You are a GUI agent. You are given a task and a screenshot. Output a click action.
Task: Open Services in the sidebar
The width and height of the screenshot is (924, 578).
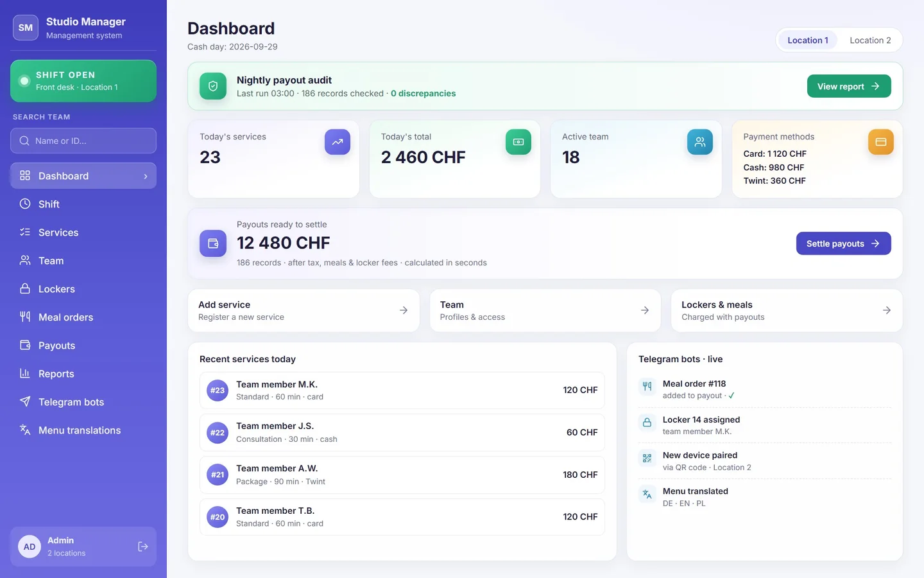(x=83, y=232)
